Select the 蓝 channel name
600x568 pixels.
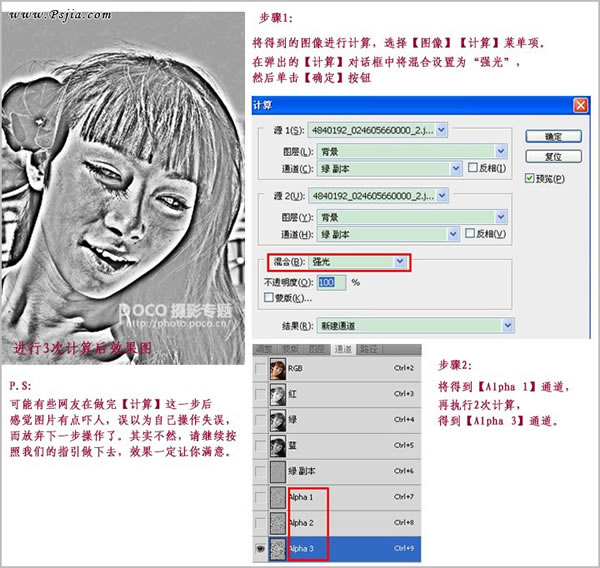pos(292,446)
